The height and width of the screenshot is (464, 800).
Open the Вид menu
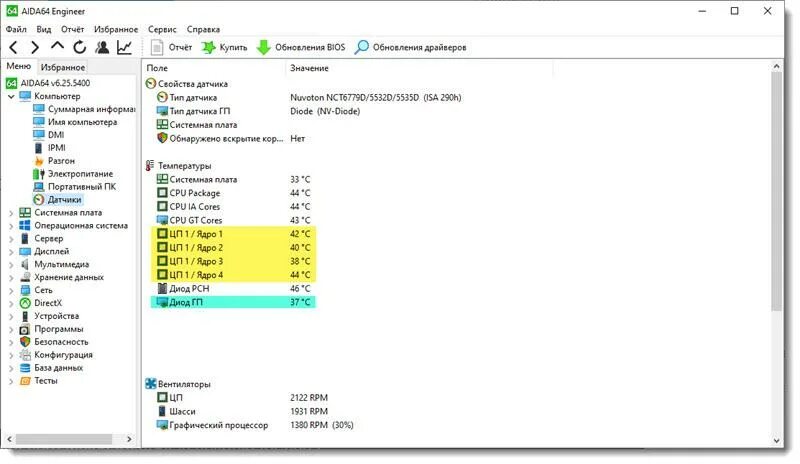point(43,29)
